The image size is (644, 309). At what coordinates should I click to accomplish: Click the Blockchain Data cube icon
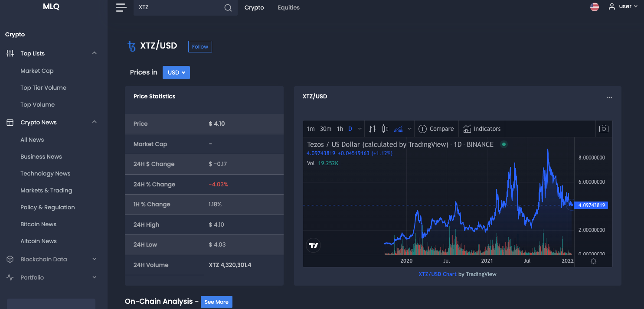(10, 259)
